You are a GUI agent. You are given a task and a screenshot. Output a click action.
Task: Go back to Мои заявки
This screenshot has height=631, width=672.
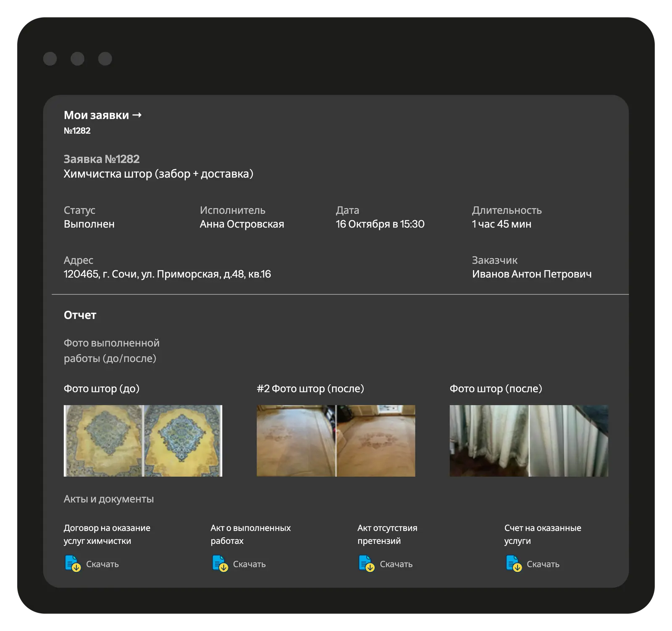point(96,115)
